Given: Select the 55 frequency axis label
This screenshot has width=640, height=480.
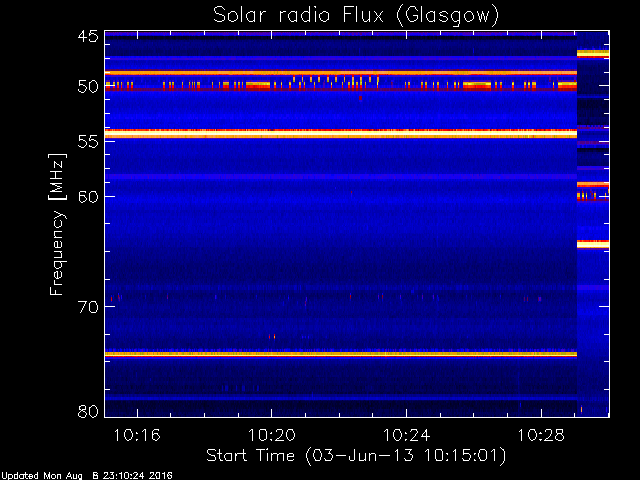Looking at the screenshot, I should pos(88,142).
